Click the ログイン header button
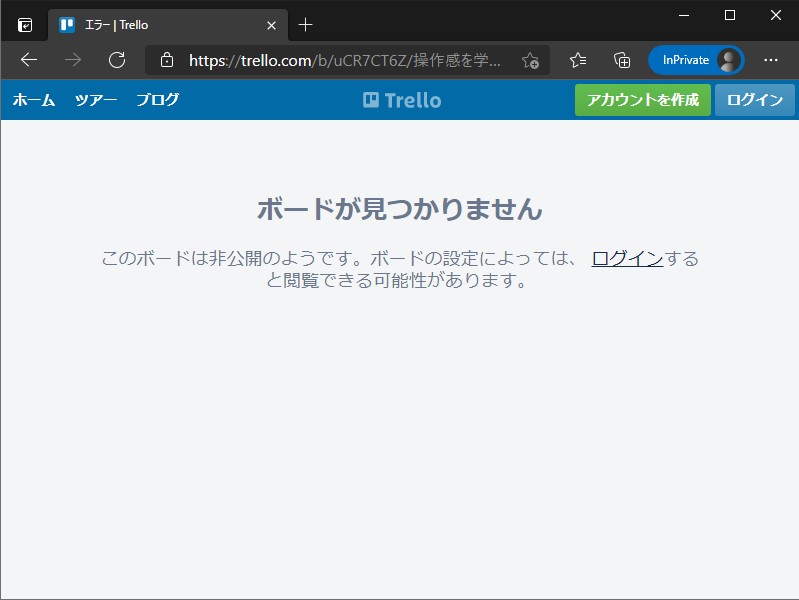The image size is (799, 600). click(754, 100)
